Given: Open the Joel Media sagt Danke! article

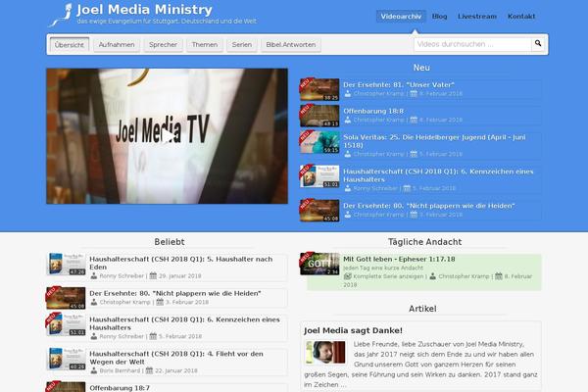Looking at the screenshot, I should pos(353,330).
